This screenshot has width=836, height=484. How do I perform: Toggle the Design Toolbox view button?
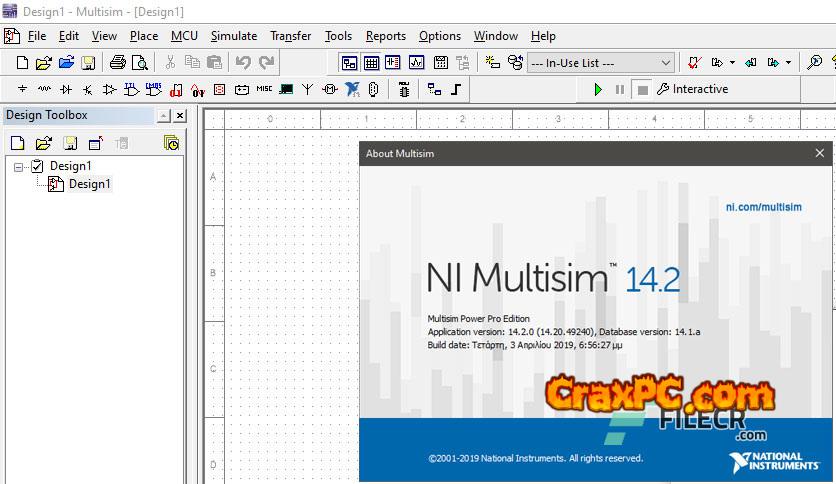(x=350, y=63)
